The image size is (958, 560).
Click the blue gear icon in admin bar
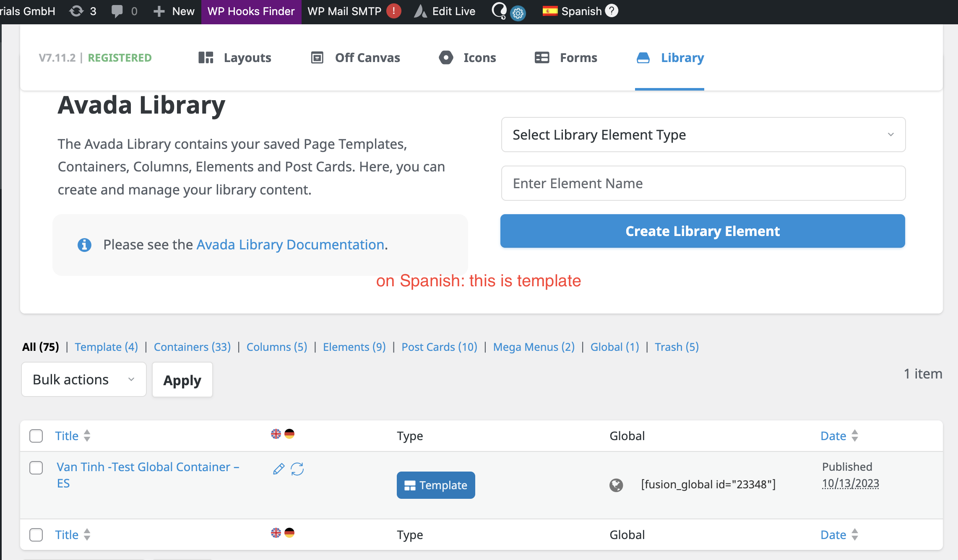(518, 13)
